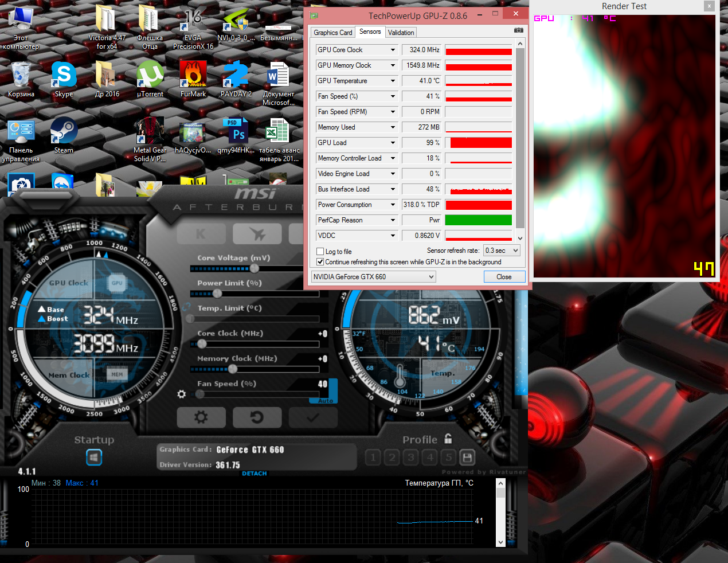Open the Панель управления icon

[x=21, y=140]
